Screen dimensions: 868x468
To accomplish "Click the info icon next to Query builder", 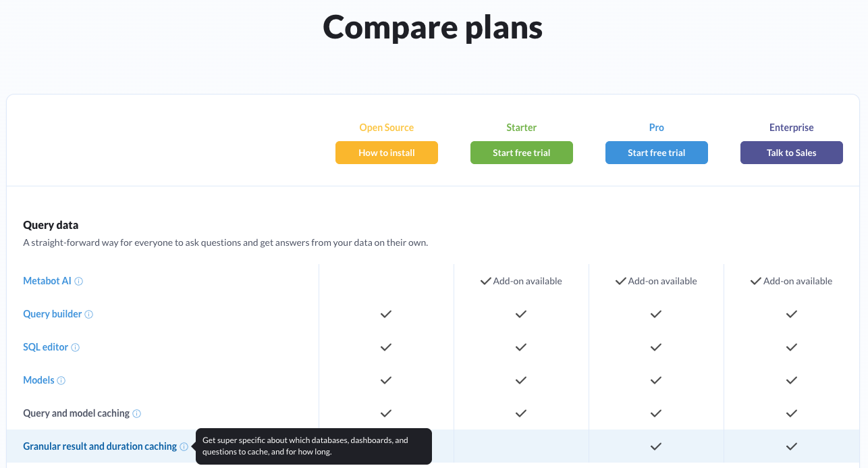I will pos(89,315).
